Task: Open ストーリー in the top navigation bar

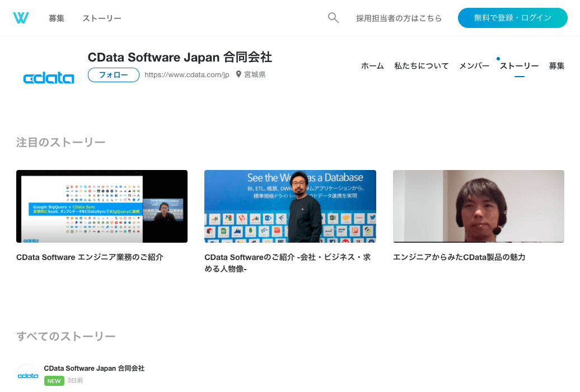Action: click(102, 18)
